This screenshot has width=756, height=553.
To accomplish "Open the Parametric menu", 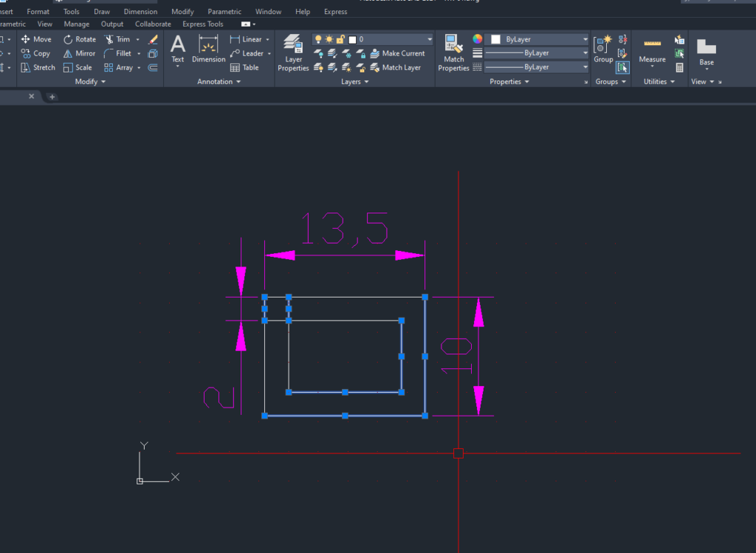I will click(x=224, y=12).
